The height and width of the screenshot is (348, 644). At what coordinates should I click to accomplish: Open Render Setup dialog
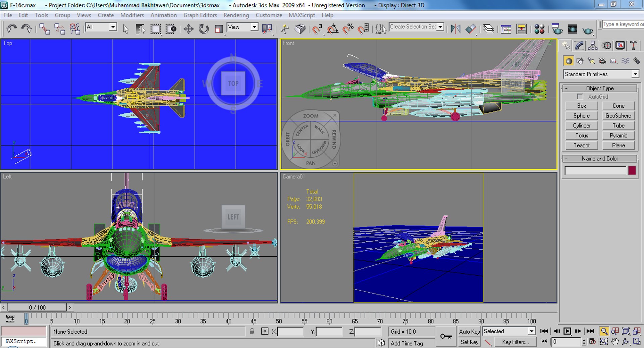[x=557, y=29]
